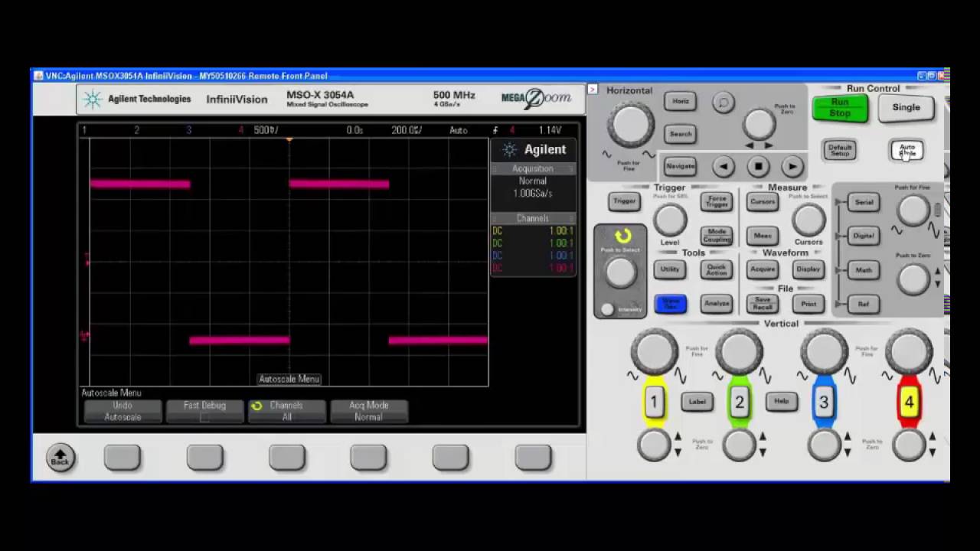Click the serial/digital multiplexed scale knob
This screenshot has width=980, height=551.
pos(913,211)
